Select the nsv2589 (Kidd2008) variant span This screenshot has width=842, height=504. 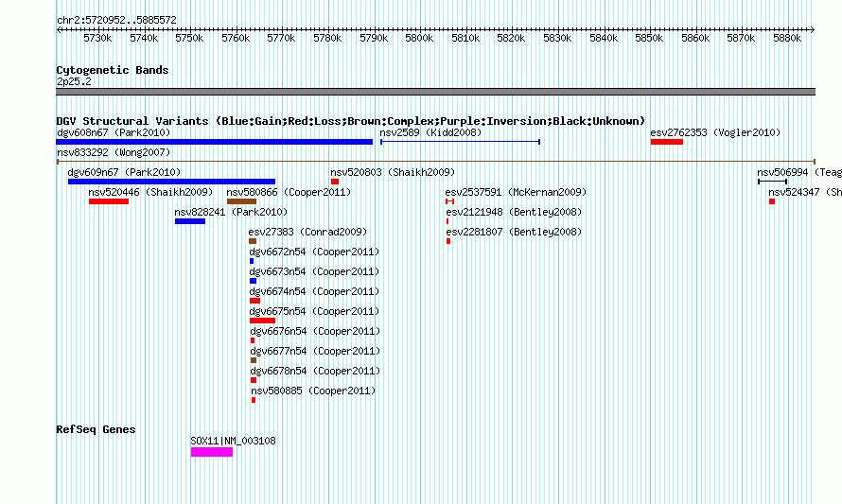point(460,142)
